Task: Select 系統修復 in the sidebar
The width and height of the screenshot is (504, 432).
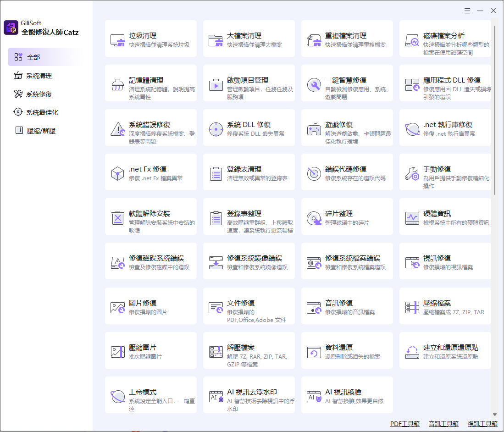Action: click(x=39, y=94)
